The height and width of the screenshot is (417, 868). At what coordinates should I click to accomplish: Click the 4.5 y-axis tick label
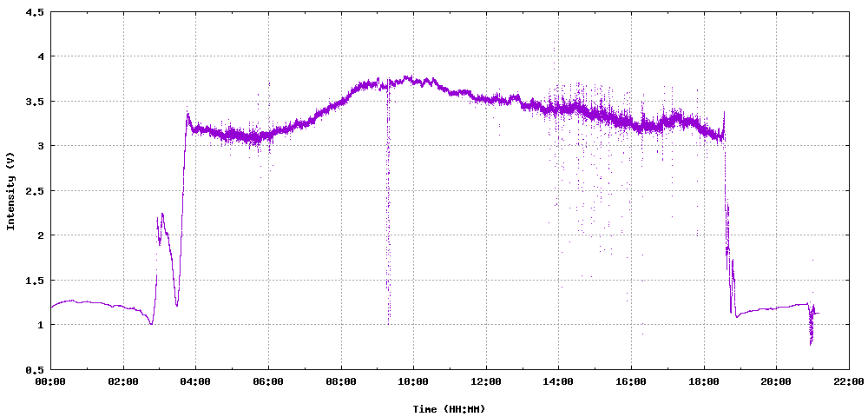click(x=35, y=11)
